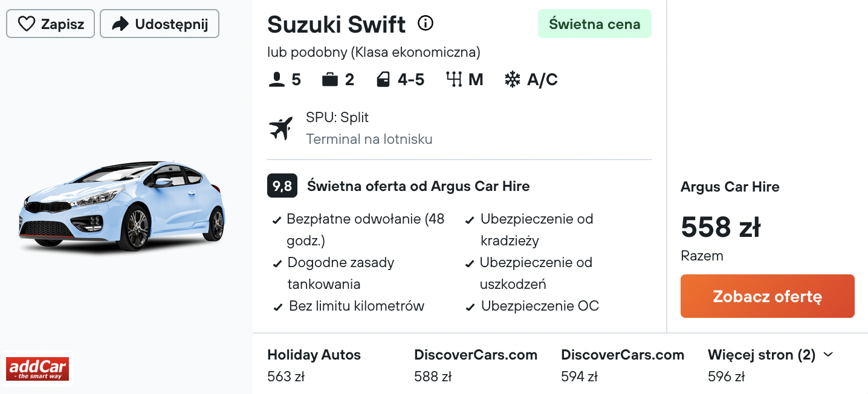The height and width of the screenshot is (394, 868).
Task: Click the 9,8 rating score badge
Action: 282,186
